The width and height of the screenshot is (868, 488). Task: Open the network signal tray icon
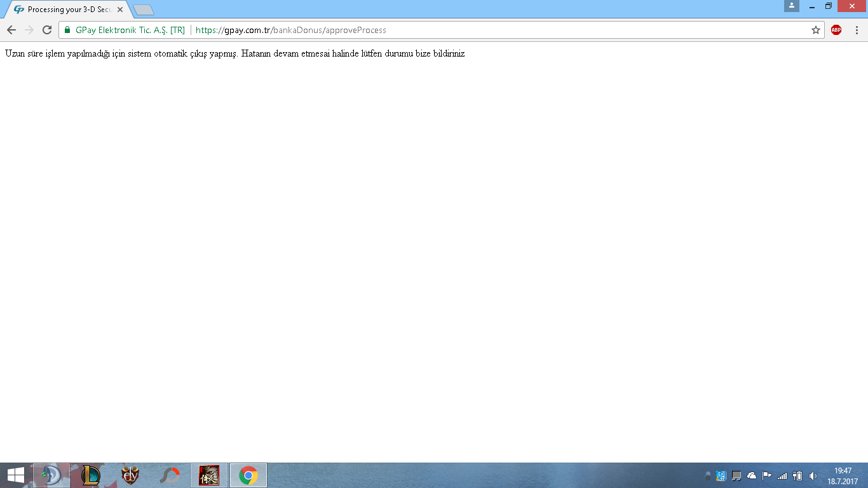point(782,475)
